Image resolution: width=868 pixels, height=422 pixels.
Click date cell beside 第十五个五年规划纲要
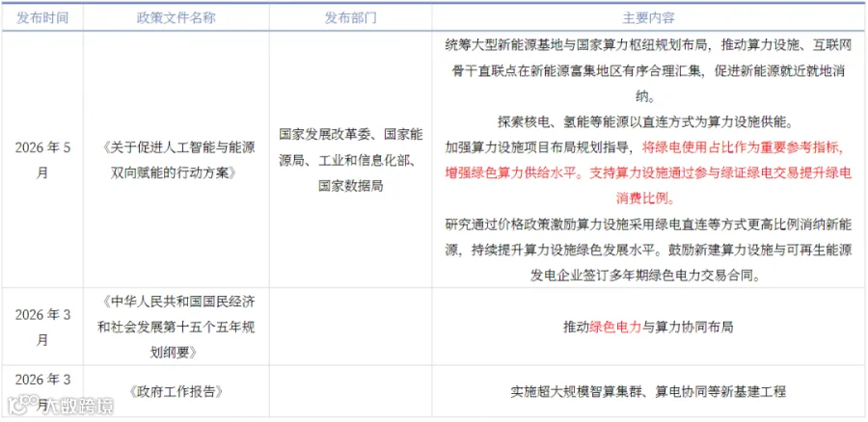click(x=42, y=327)
